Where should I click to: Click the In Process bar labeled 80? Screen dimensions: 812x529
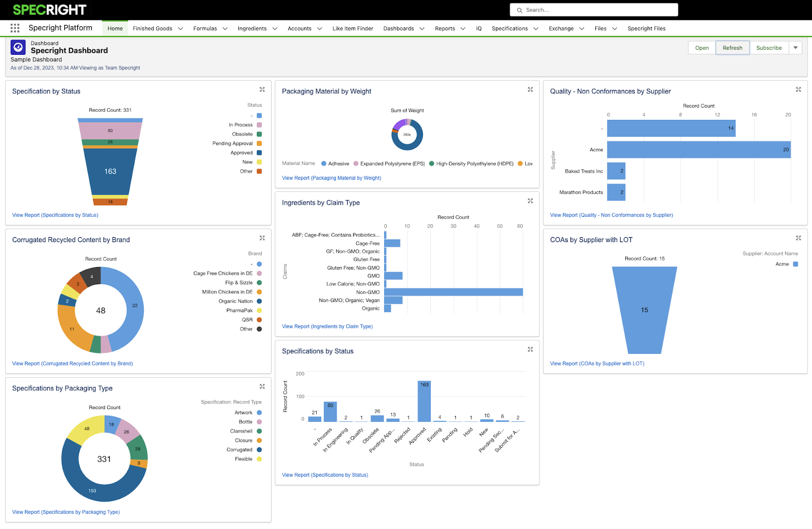click(x=330, y=412)
